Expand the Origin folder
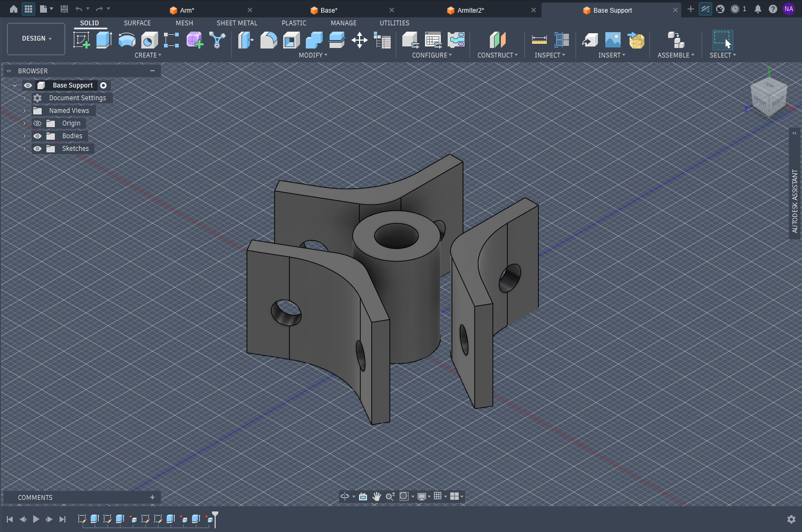802x532 pixels. tap(24, 123)
